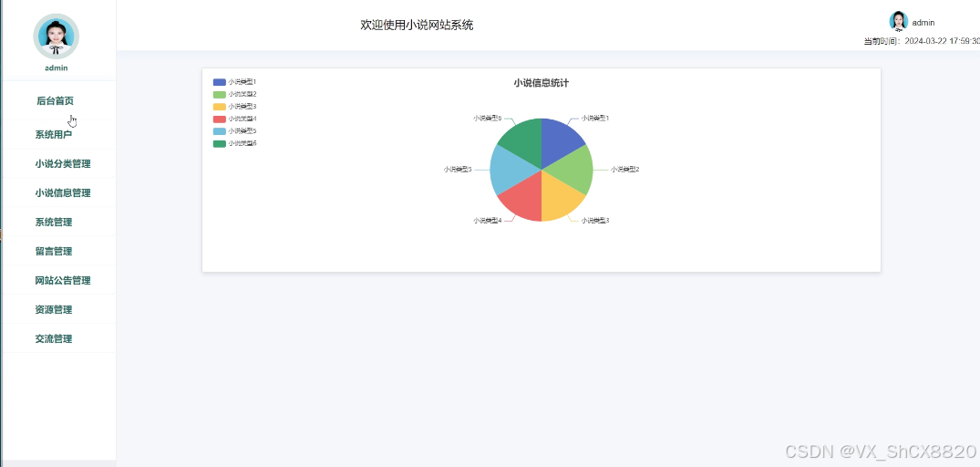Click the 欢迎使用小说网站系统 header title

417,25
